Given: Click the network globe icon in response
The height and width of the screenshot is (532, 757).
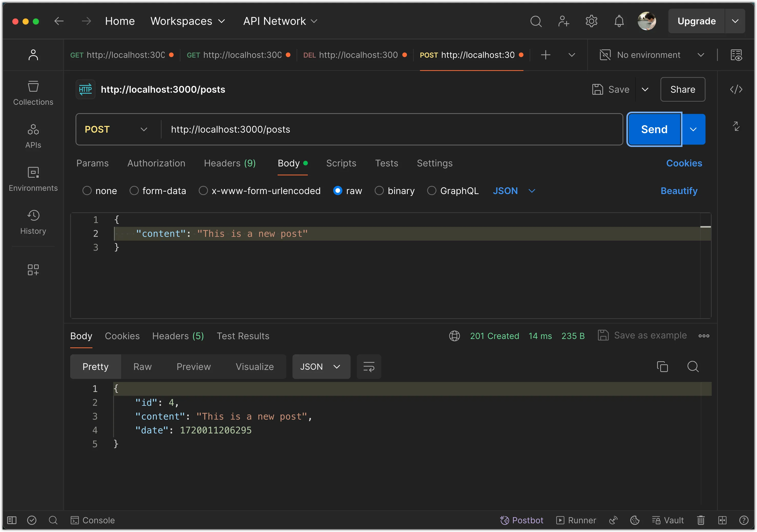Looking at the screenshot, I should click(454, 336).
